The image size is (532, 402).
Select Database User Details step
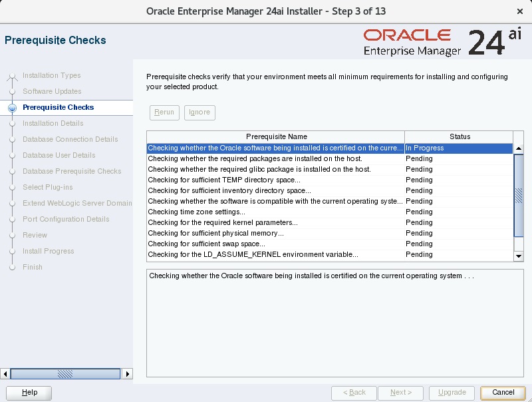coord(59,155)
